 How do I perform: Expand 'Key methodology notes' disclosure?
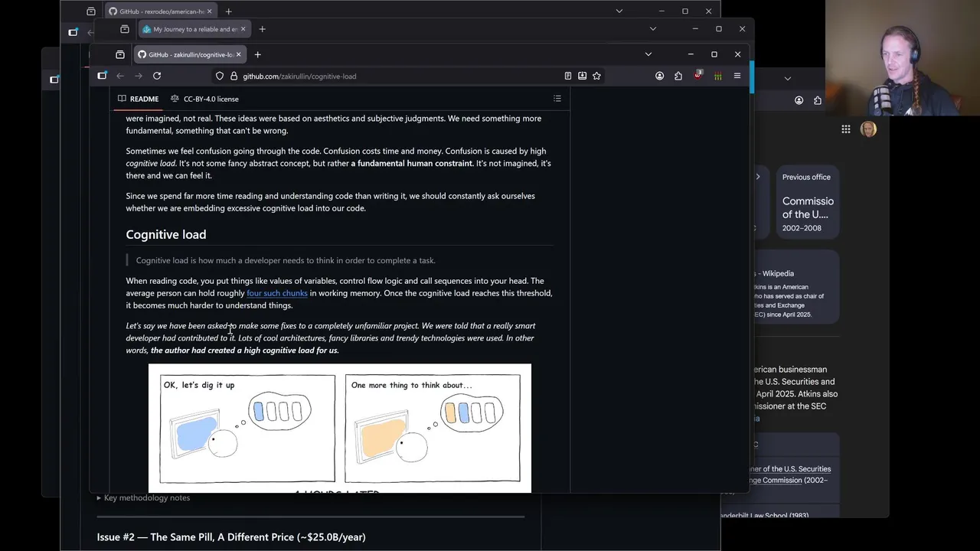(143, 497)
